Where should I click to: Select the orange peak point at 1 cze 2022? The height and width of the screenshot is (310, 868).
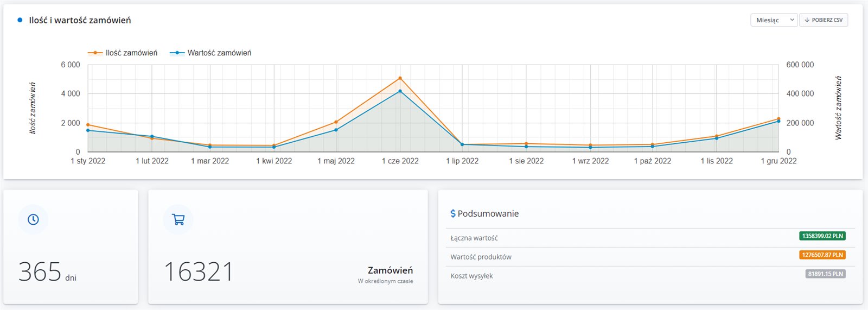click(400, 79)
